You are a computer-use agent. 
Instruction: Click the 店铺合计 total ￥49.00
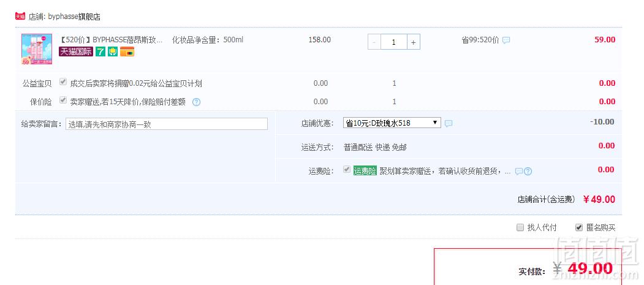599,200
